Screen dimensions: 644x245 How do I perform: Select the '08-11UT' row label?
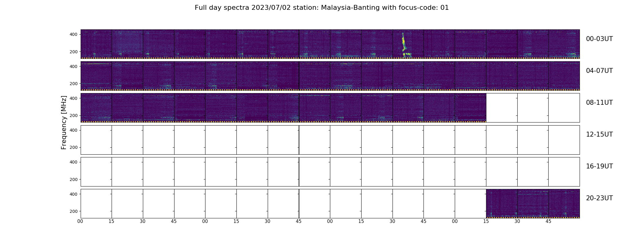click(x=599, y=103)
